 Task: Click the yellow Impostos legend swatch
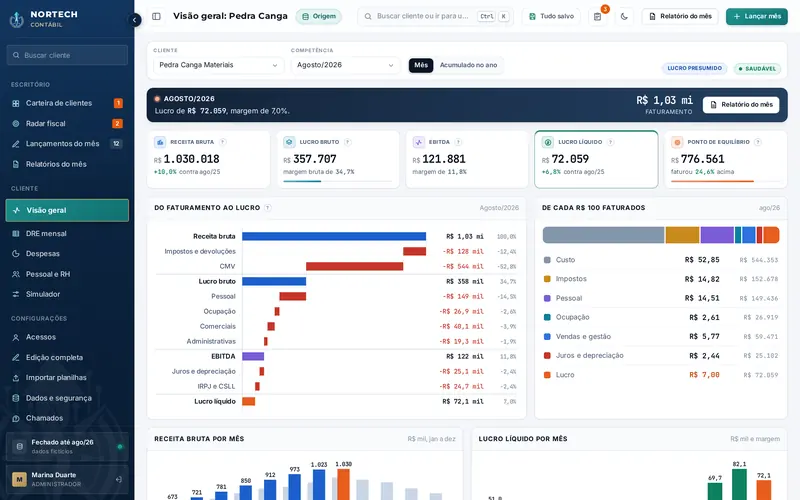click(x=547, y=279)
